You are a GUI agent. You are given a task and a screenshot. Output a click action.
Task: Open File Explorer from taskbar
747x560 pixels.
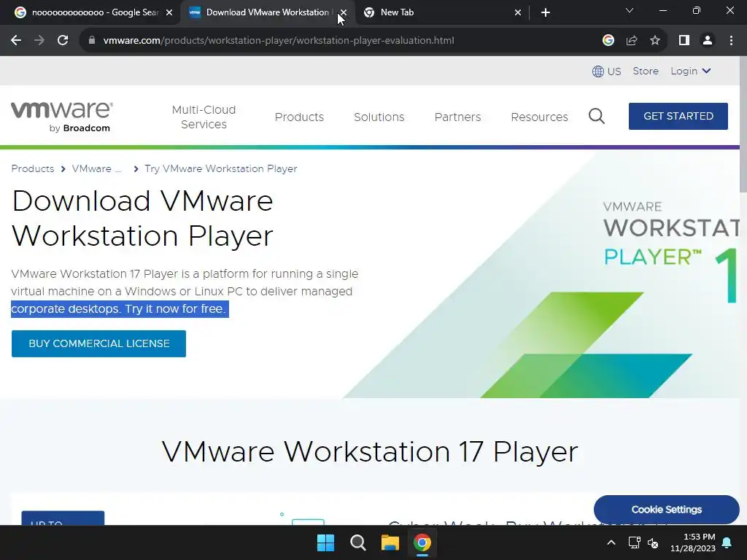(x=390, y=542)
